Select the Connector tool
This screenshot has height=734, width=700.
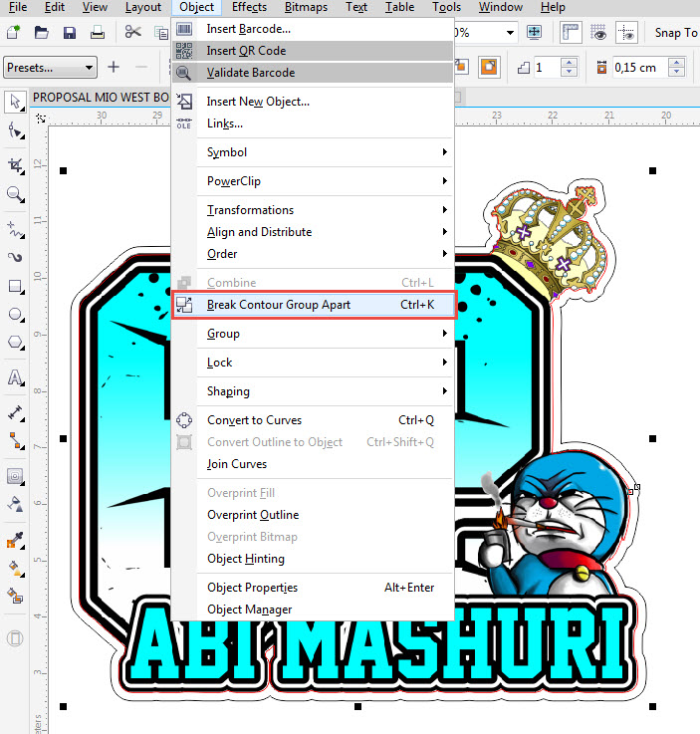15,441
